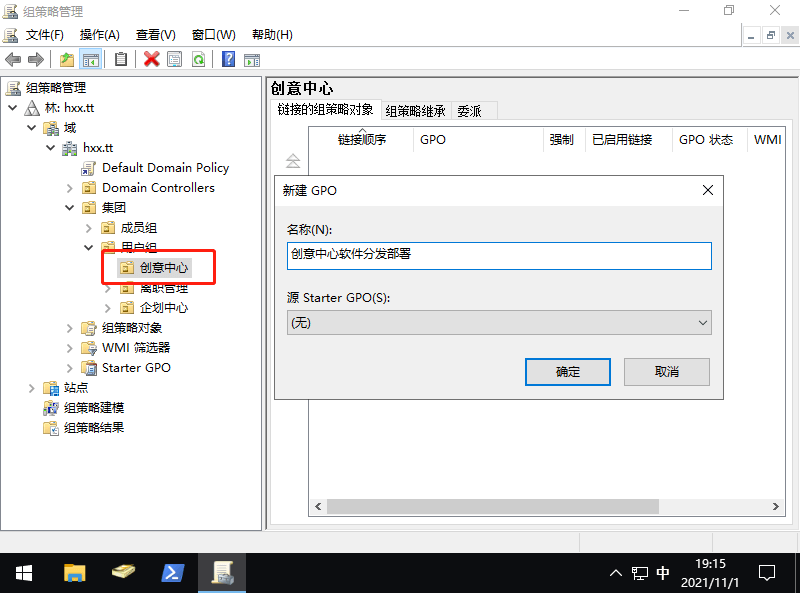Click the scroll left arrow
This screenshot has height=593, width=800.
click(x=318, y=506)
